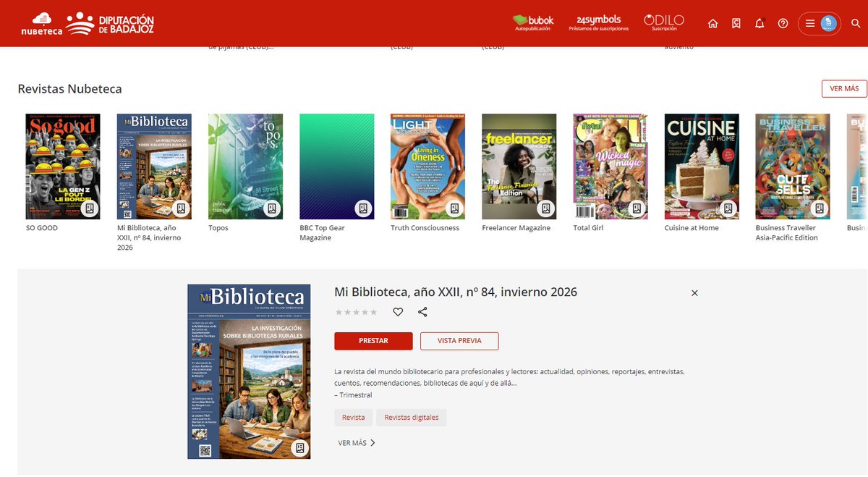The width and height of the screenshot is (868, 477).
Task: Click magazine type badge on SO GOOD cover
Action: 90,208
